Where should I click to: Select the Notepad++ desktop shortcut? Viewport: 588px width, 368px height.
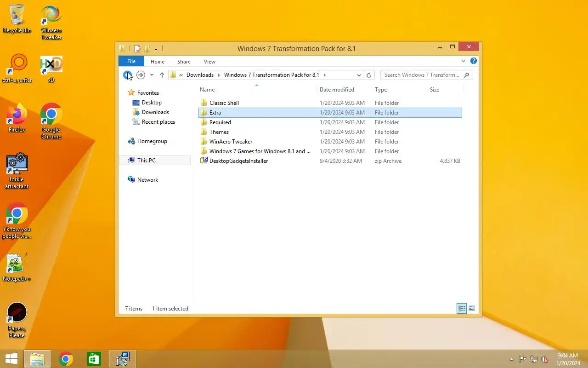(17, 267)
